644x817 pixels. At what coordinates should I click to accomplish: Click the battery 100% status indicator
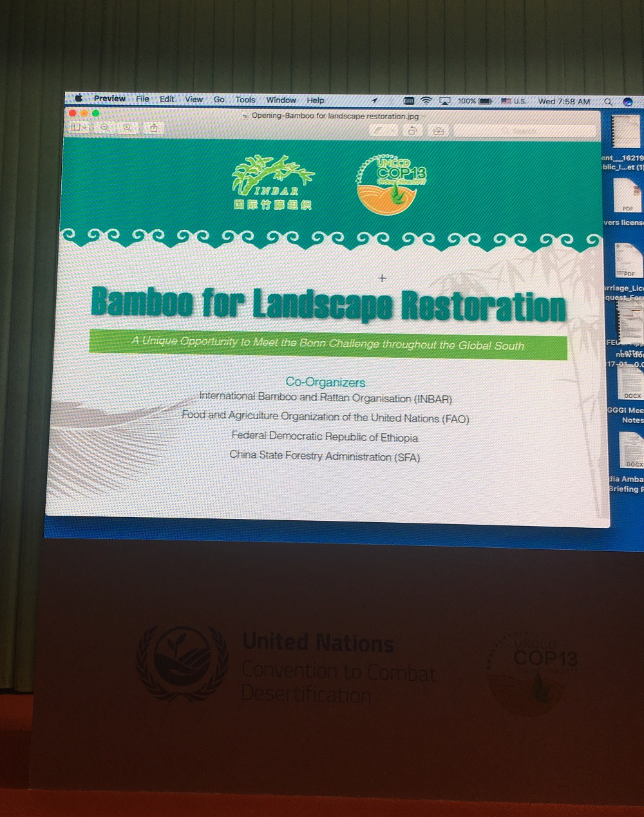click(475, 101)
